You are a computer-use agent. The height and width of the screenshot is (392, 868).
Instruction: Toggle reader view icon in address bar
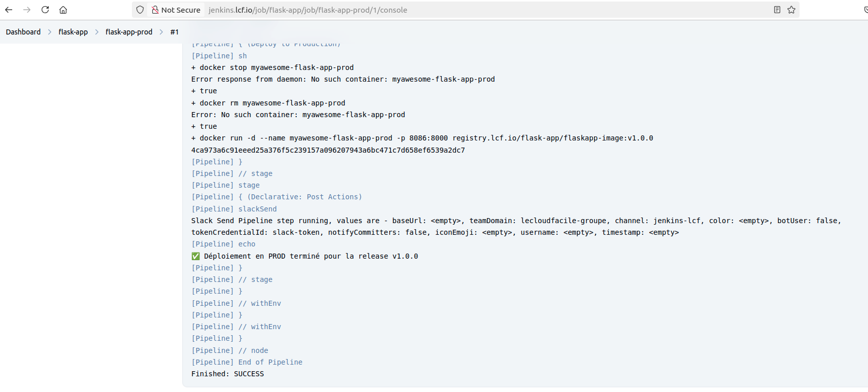(777, 10)
